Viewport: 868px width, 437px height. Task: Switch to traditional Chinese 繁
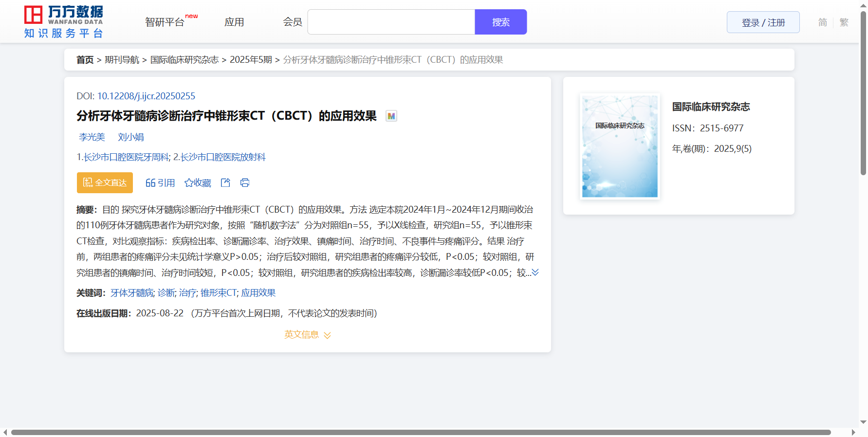click(844, 22)
